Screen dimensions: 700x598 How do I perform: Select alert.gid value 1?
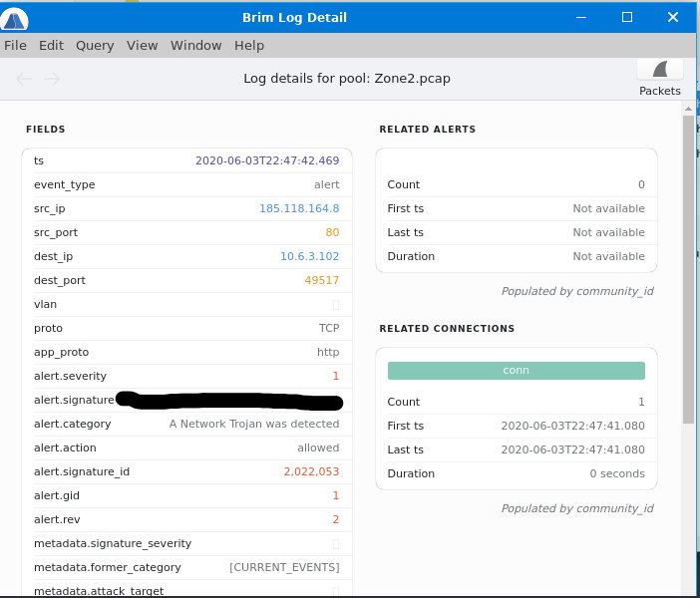tap(336, 495)
